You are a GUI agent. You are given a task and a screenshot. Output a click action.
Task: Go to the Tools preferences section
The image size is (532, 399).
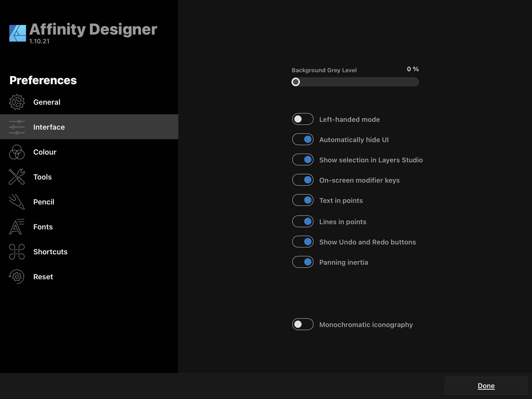point(89,177)
